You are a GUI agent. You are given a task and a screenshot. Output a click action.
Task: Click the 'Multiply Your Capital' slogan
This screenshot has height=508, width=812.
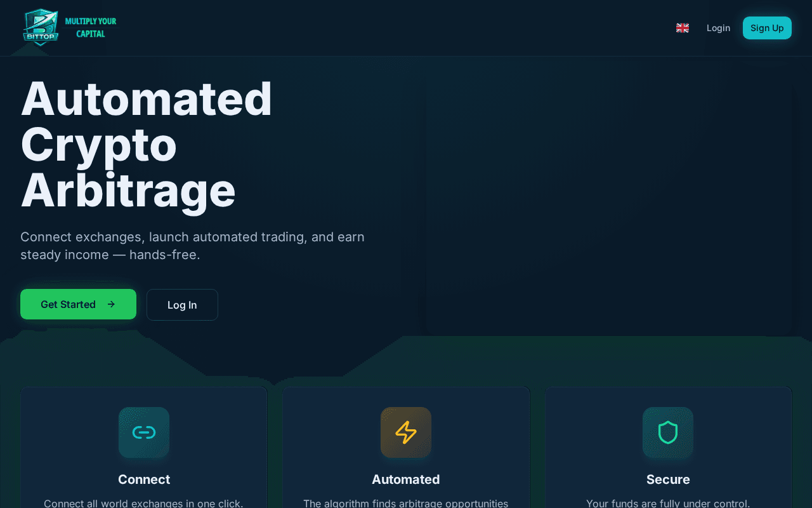(x=91, y=27)
